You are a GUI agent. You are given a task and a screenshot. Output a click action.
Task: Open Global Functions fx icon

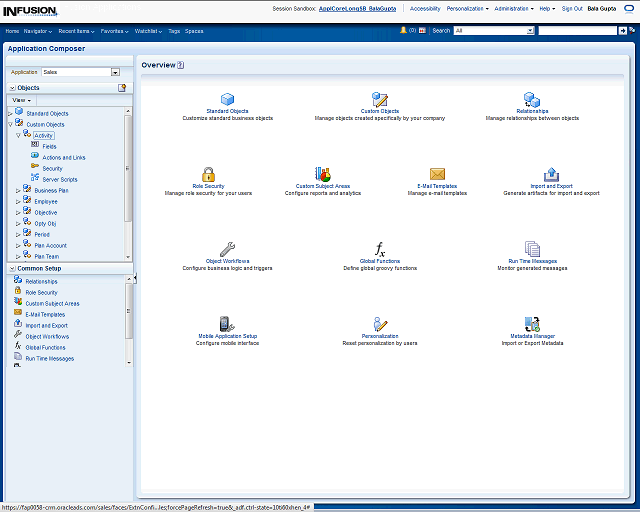tap(380, 249)
